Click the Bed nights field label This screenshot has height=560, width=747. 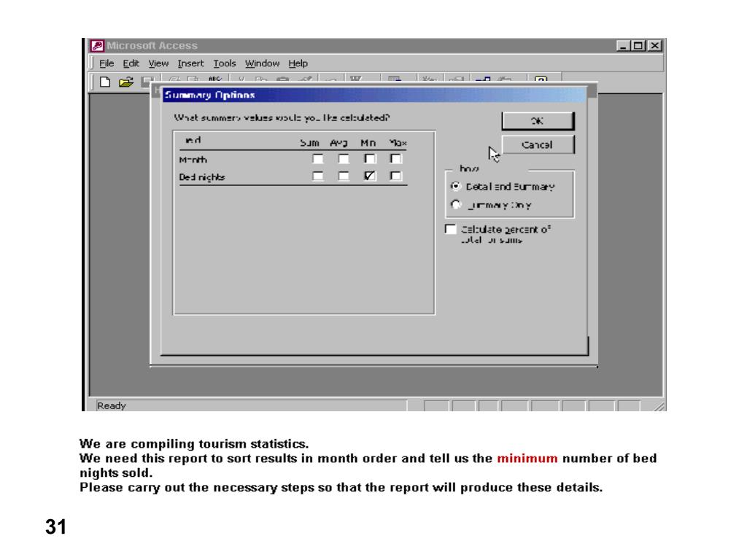pyautogui.click(x=202, y=177)
